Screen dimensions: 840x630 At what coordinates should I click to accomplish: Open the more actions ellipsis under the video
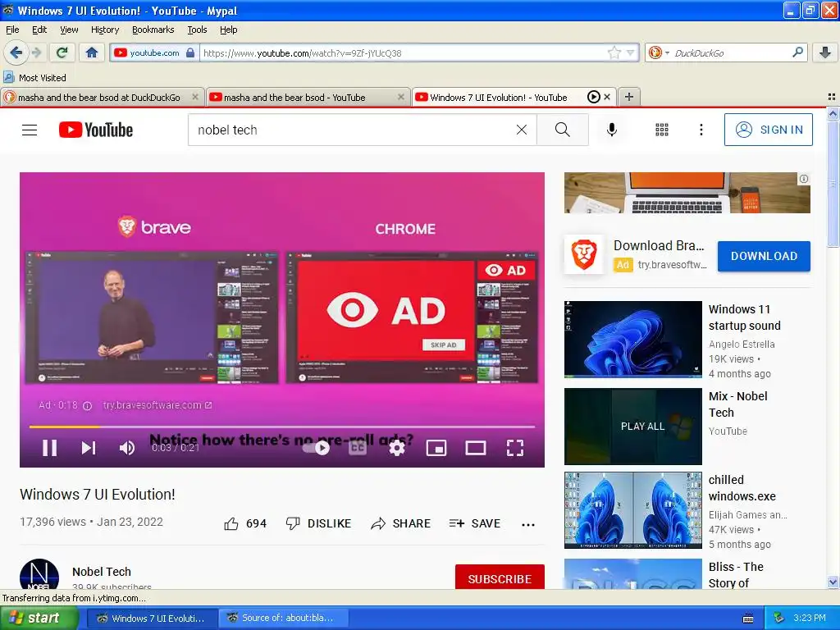tap(528, 524)
